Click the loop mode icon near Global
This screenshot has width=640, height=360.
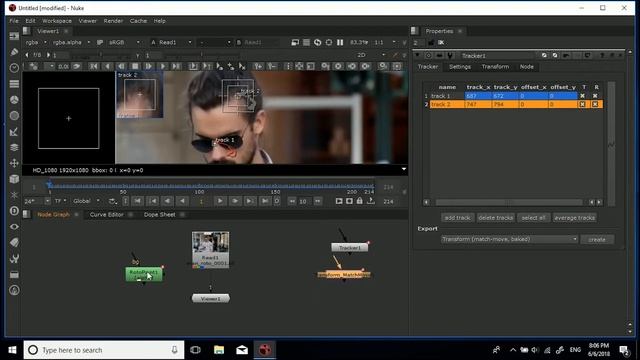113,201
